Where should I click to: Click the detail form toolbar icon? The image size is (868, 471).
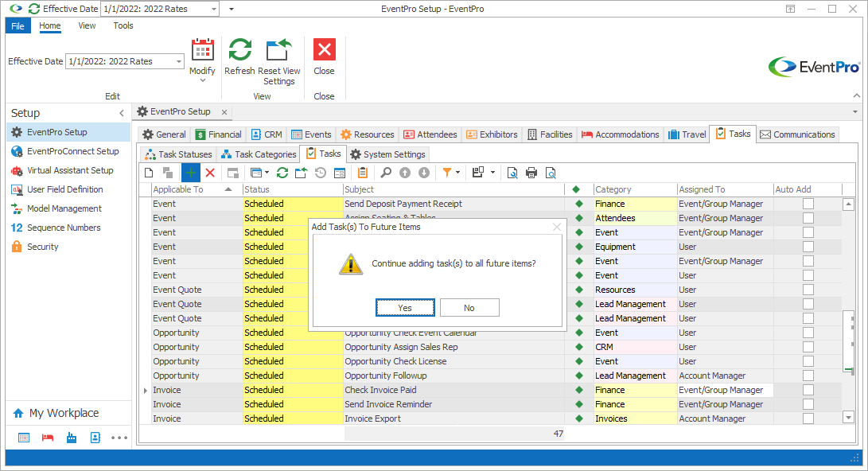pyautogui.click(x=340, y=173)
